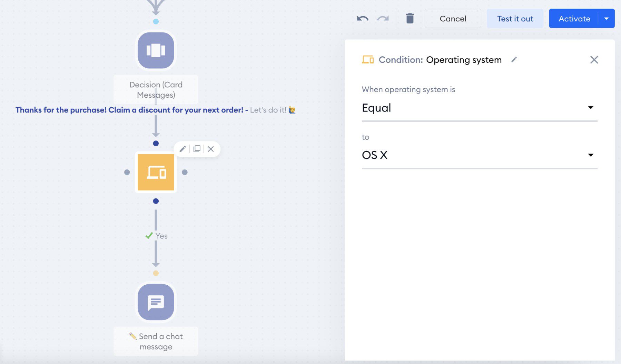Click the yellow output connector dot below Yes

tap(156, 274)
